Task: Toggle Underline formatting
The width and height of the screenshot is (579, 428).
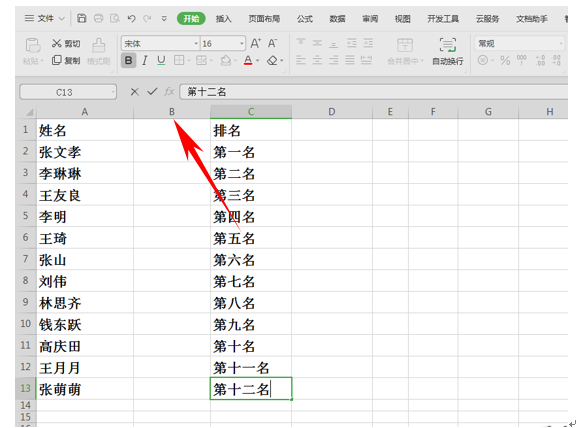Action: click(161, 60)
